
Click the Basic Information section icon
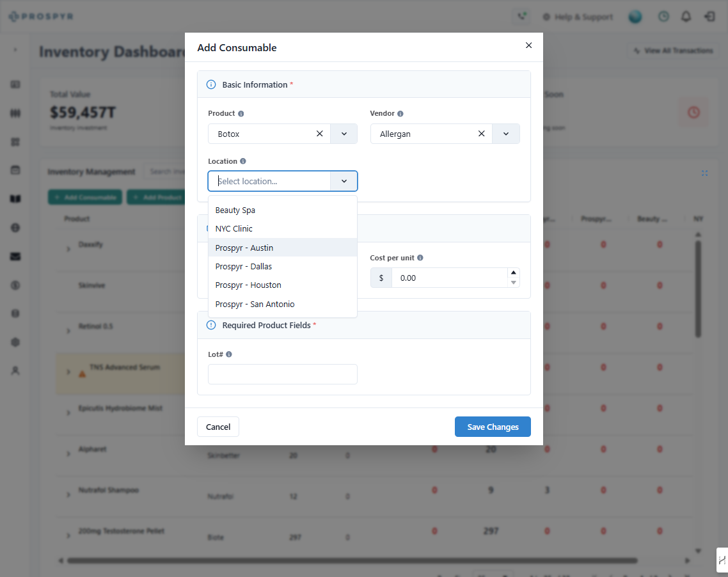tap(211, 84)
